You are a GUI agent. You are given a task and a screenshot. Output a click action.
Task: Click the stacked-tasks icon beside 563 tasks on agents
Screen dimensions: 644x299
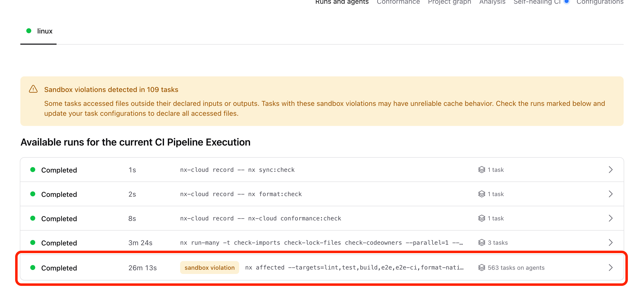(482, 267)
